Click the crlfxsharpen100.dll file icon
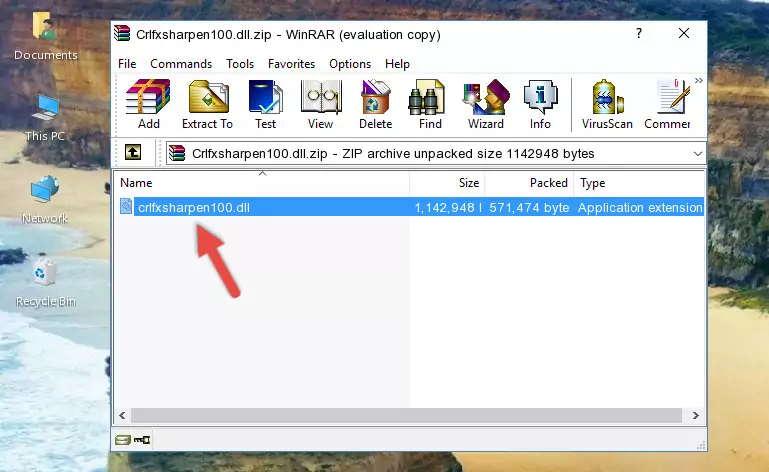 pos(126,207)
